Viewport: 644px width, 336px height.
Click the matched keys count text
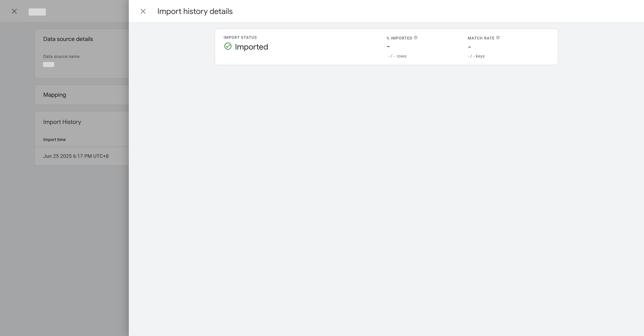point(476,56)
